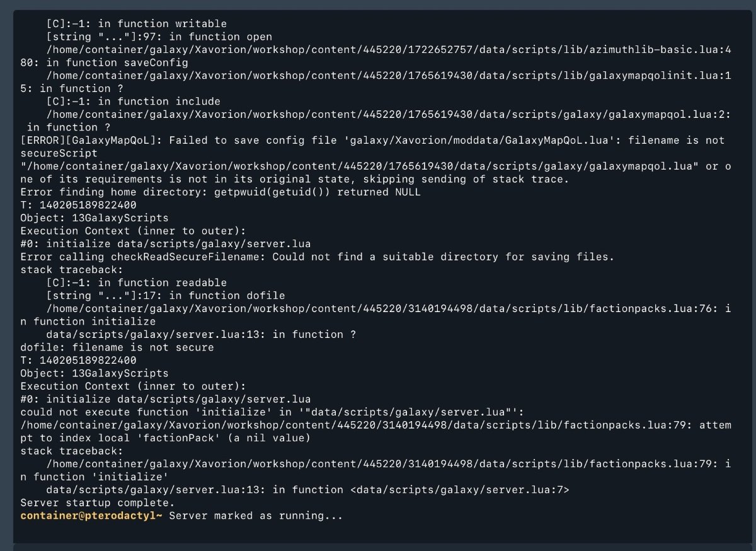Click the "Error finding home directory" line
The height and width of the screenshot is (551, 756).
click(x=220, y=192)
